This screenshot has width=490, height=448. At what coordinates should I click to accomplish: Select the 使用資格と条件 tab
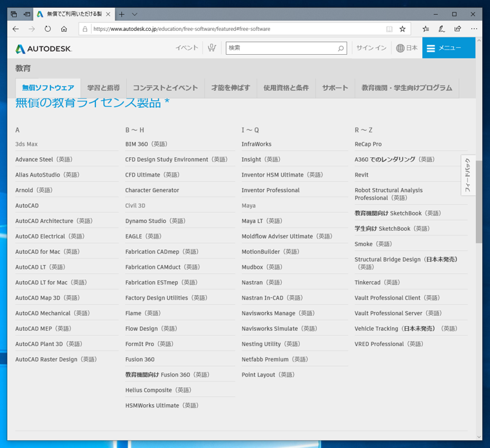(286, 88)
